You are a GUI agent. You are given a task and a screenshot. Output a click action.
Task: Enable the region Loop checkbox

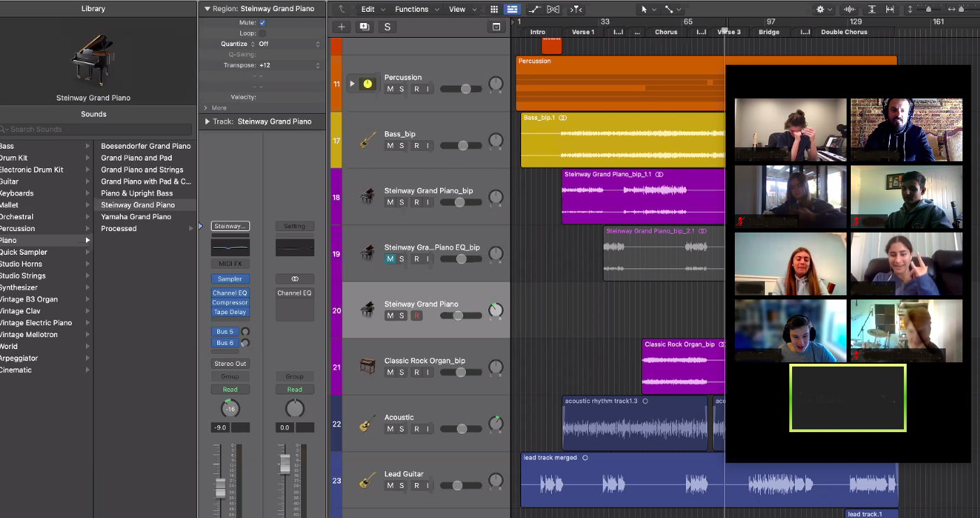pyautogui.click(x=263, y=34)
